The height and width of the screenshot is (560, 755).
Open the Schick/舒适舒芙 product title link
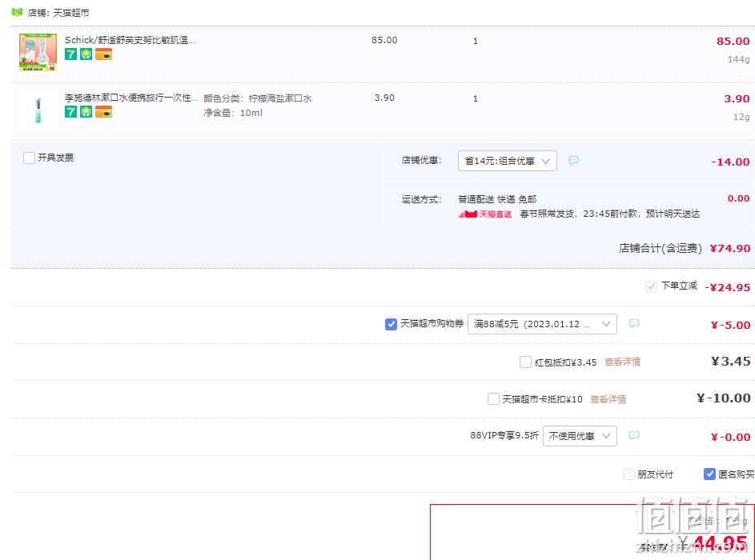click(130, 40)
